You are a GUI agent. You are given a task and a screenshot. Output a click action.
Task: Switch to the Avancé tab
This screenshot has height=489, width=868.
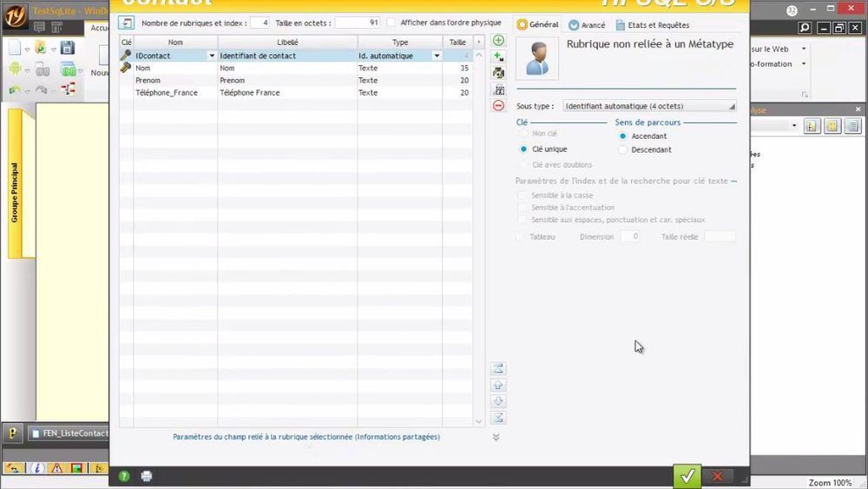(x=587, y=25)
